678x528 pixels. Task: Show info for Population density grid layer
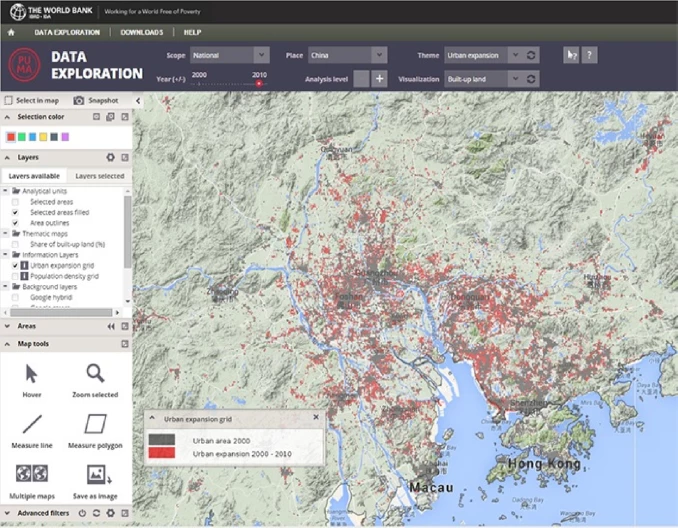coord(25,276)
